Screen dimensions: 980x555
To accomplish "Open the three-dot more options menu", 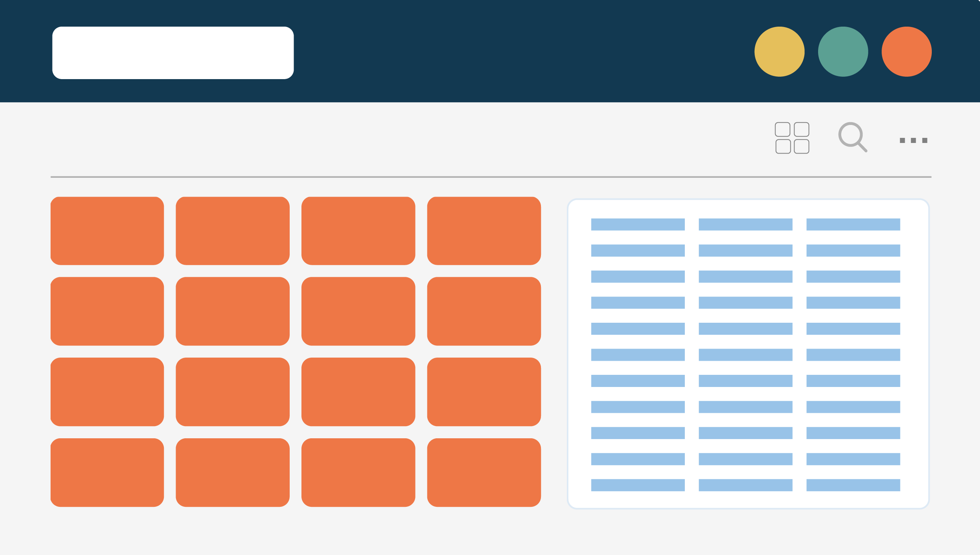I will click(x=913, y=140).
